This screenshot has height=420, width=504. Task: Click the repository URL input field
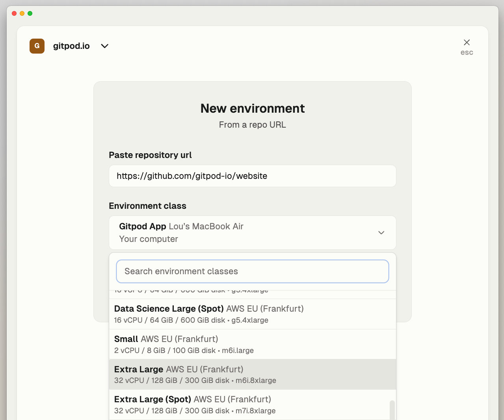[253, 176]
